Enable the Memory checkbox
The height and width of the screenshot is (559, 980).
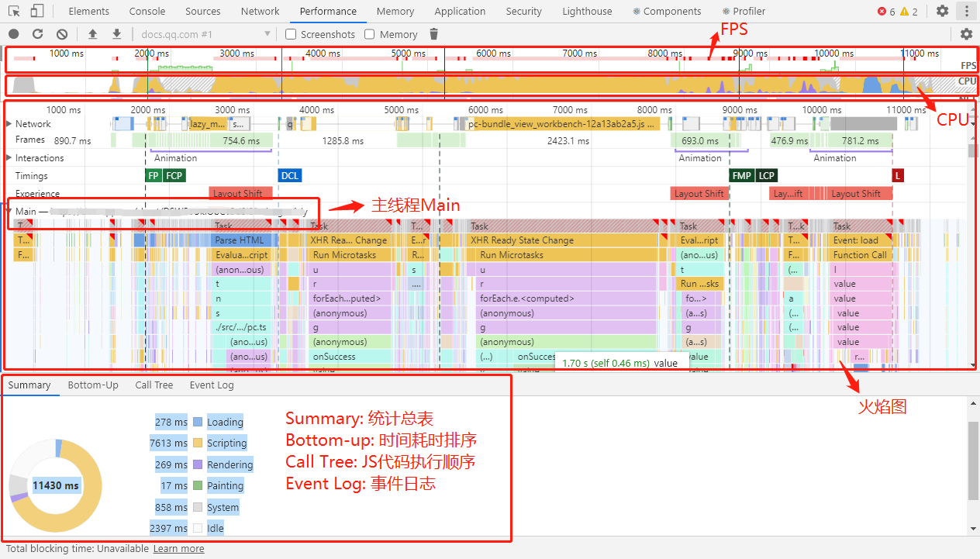point(370,34)
